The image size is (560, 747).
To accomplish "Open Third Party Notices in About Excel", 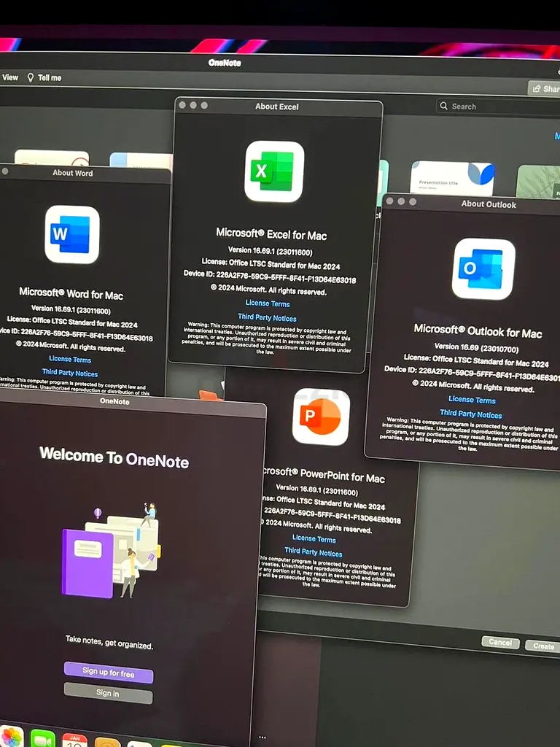I will (x=267, y=318).
